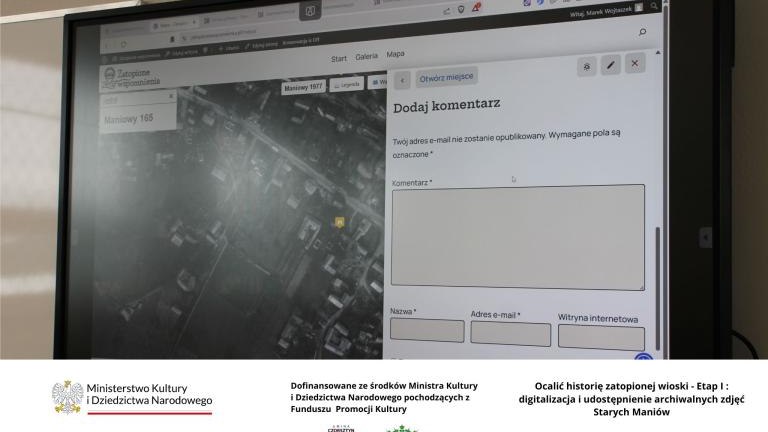Click the comment panel's vertical scrollbar thumb
768x432 pixels.
click(657, 289)
